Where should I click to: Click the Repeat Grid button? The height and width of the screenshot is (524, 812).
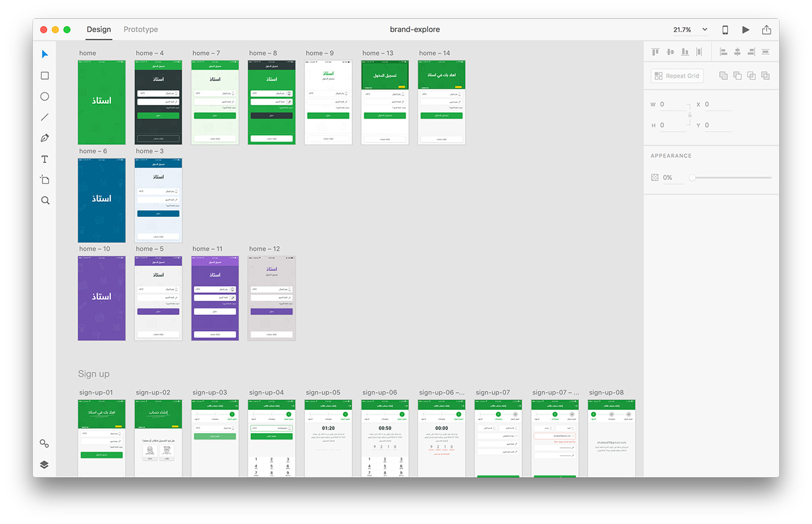tap(677, 76)
